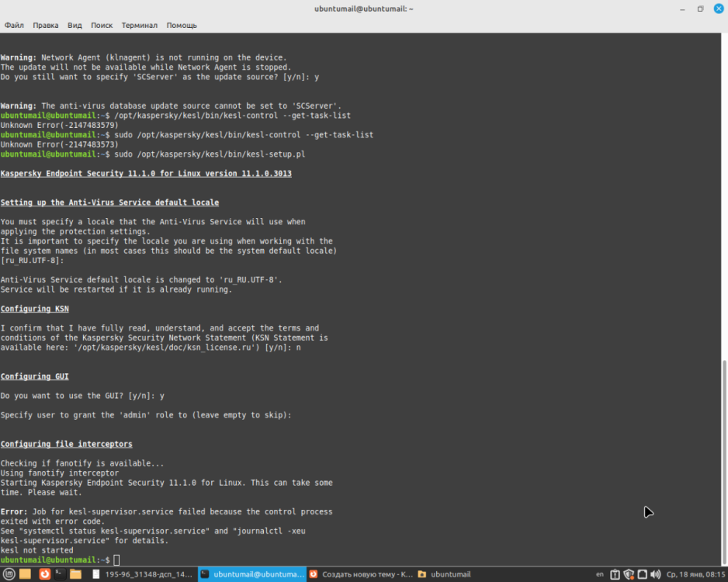The image size is (728, 582).
Task: Click the Kaspersky Endpoint Security version heading
Action: pyautogui.click(x=146, y=174)
